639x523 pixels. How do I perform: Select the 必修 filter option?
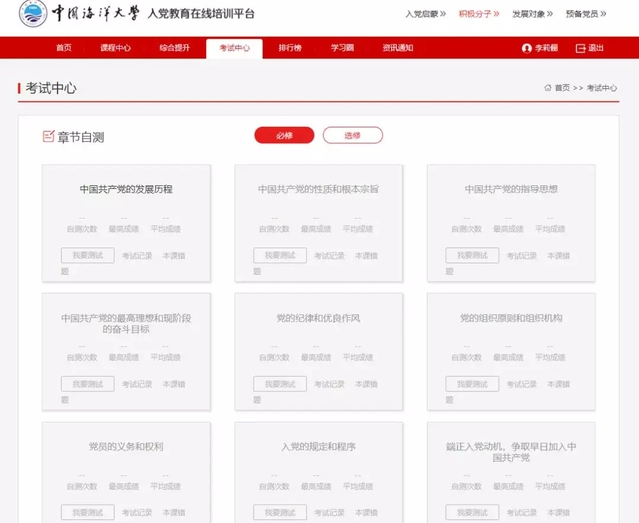point(284,135)
